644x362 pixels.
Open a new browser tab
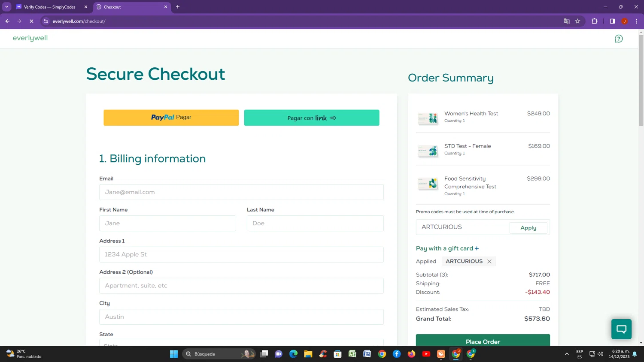[178, 7]
